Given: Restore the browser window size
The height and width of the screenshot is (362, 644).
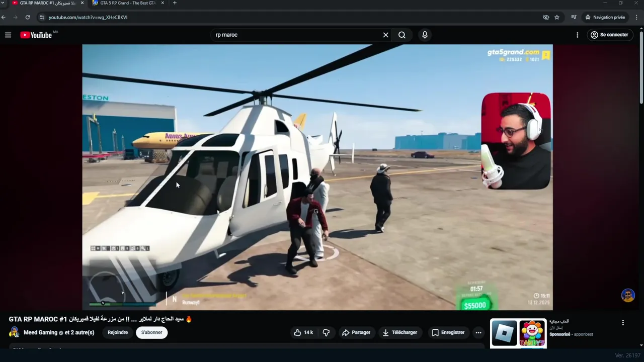Looking at the screenshot, I should (620, 3).
